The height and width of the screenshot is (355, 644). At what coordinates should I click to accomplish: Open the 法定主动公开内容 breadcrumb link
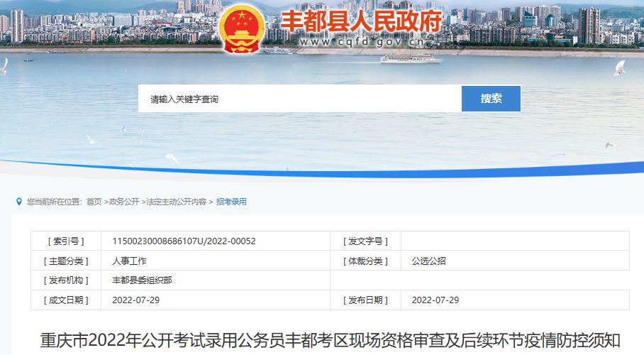tap(176, 202)
